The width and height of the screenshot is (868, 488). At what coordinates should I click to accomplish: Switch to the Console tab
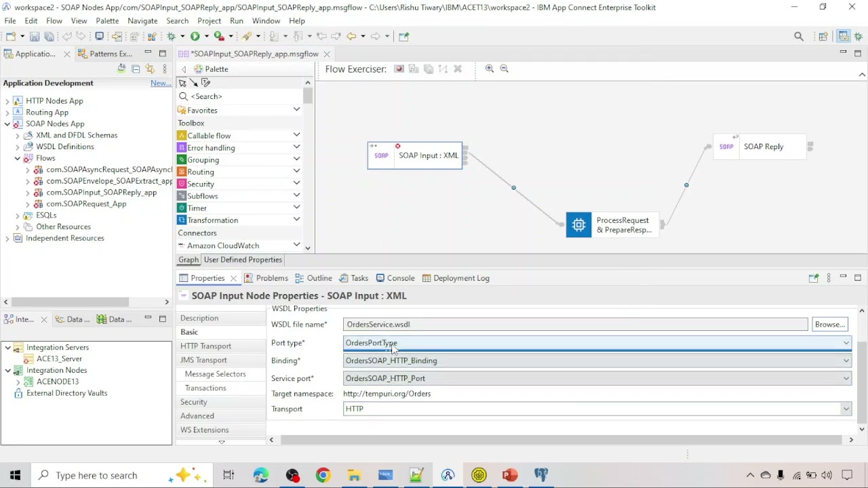tap(395, 278)
